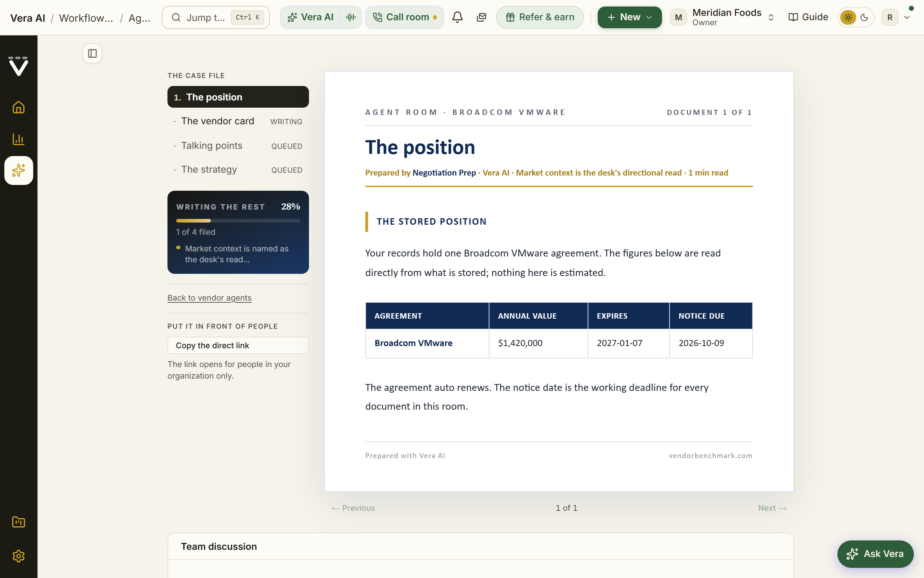Select the sparkle agents sidebar icon
924x578 pixels.
tap(18, 171)
